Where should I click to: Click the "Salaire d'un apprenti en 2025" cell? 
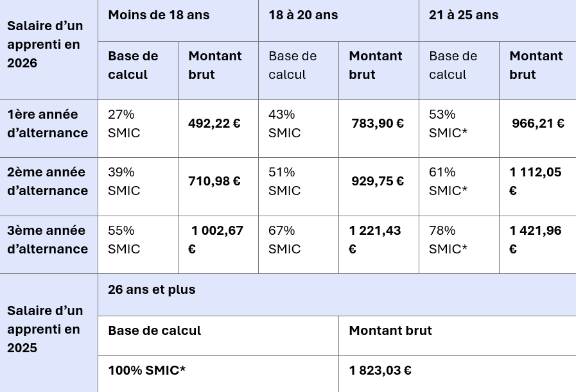point(45,329)
